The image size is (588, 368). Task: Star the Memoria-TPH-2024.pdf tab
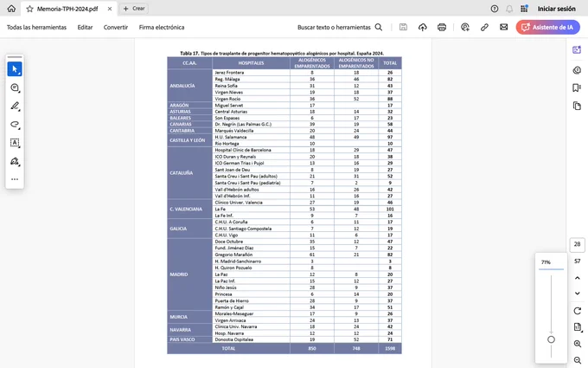(29, 9)
